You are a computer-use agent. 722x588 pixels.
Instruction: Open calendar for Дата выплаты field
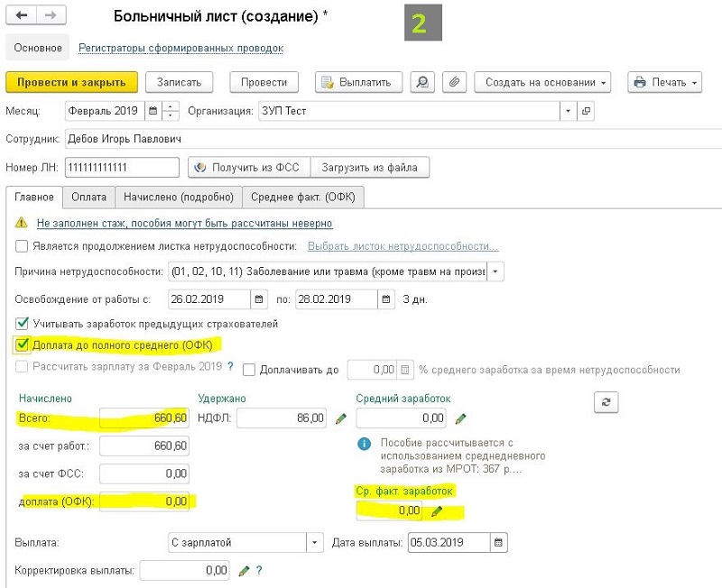(499, 543)
